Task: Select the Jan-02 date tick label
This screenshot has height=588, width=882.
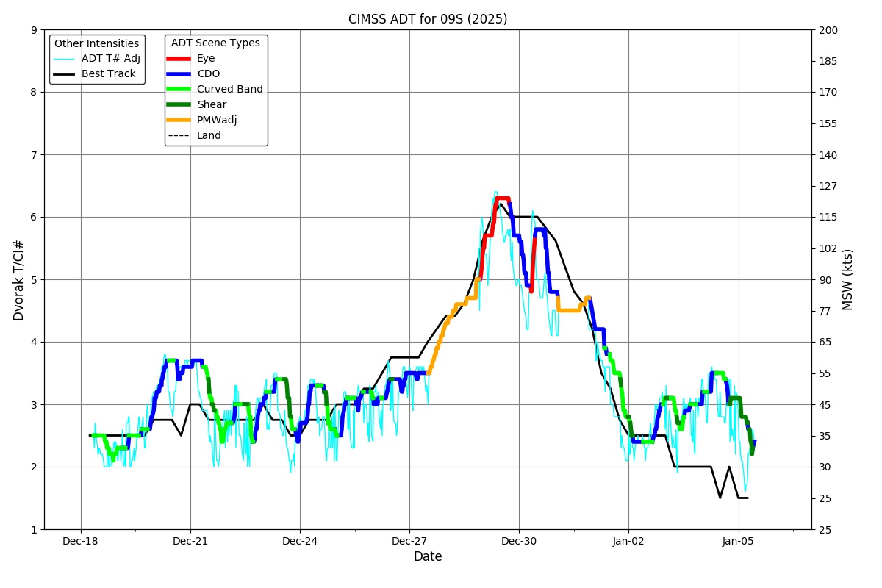Action: pyautogui.click(x=628, y=542)
